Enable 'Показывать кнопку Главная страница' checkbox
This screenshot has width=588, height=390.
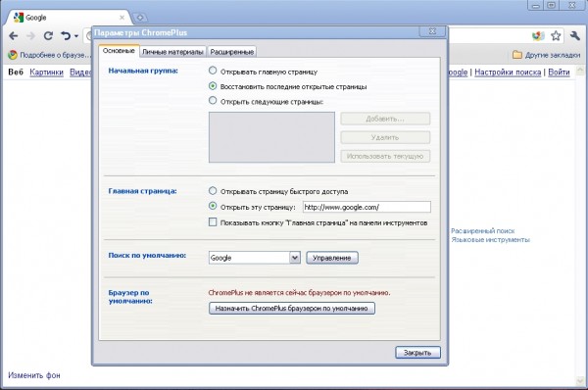coord(213,222)
